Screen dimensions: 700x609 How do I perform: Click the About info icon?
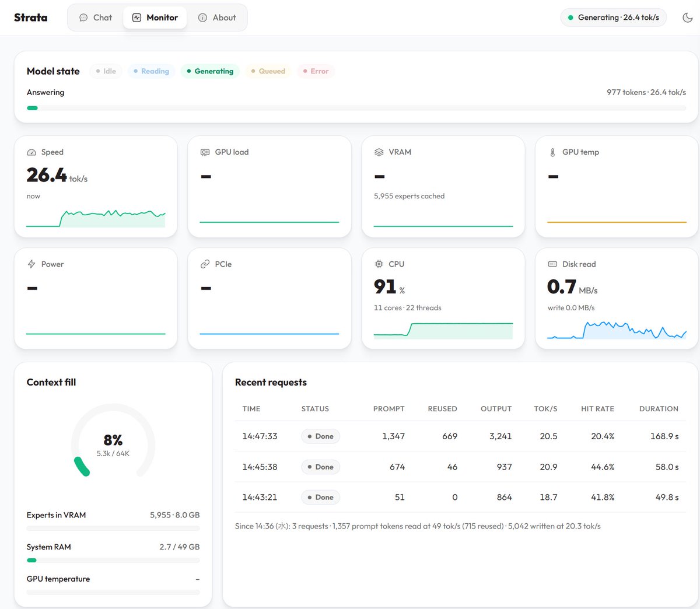(x=202, y=17)
